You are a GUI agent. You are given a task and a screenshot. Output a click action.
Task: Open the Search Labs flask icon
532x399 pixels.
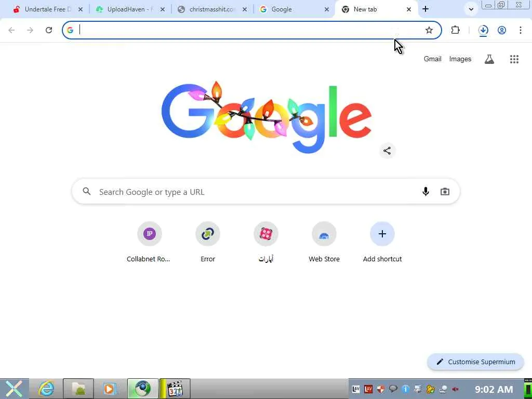[x=489, y=59]
